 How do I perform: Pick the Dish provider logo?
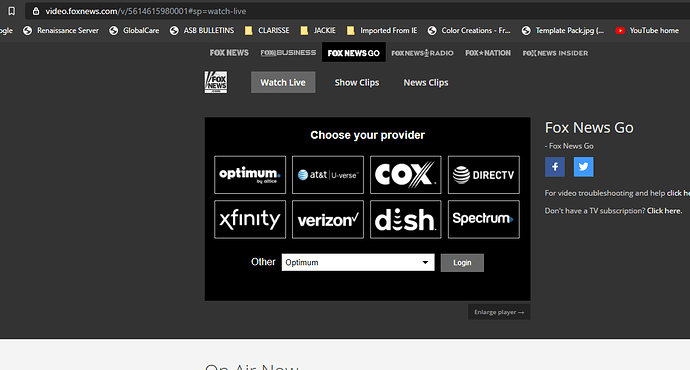406,219
